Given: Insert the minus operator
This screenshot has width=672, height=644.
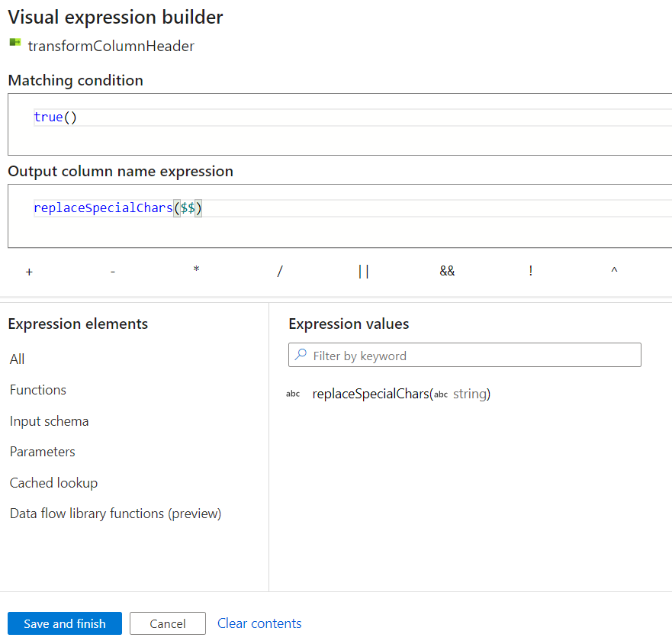Looking at the screenshot, I should coord(113,271).
